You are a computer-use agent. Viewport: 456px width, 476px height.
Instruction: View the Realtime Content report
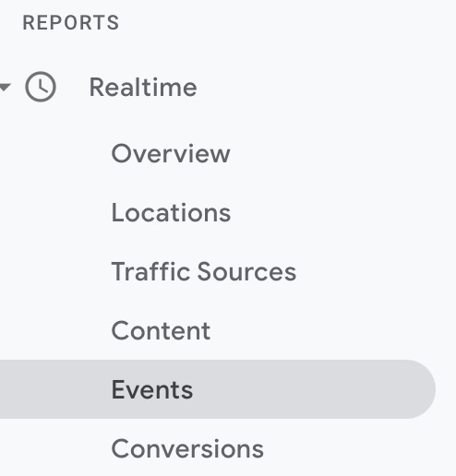pos(161,330)
